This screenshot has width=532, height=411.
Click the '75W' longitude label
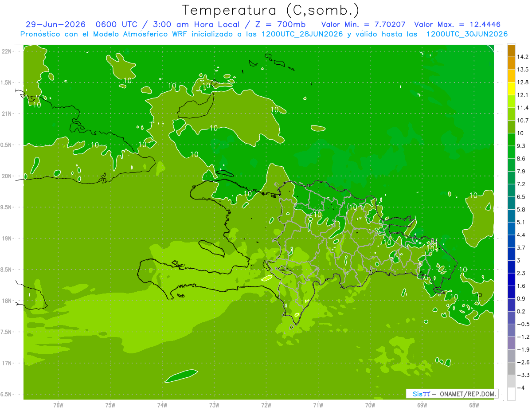[x=110, y=405]
